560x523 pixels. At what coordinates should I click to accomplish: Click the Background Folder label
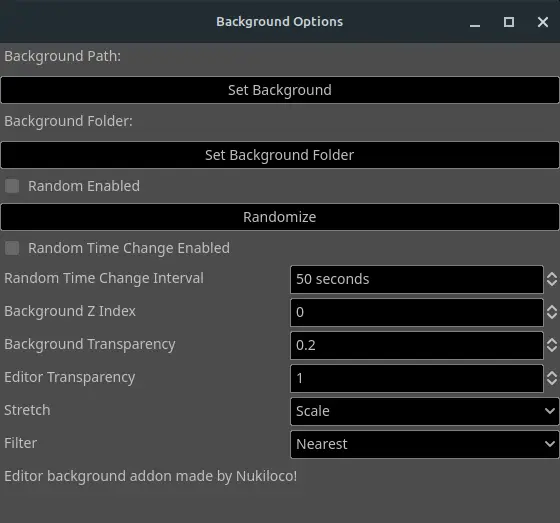point(68,121)
